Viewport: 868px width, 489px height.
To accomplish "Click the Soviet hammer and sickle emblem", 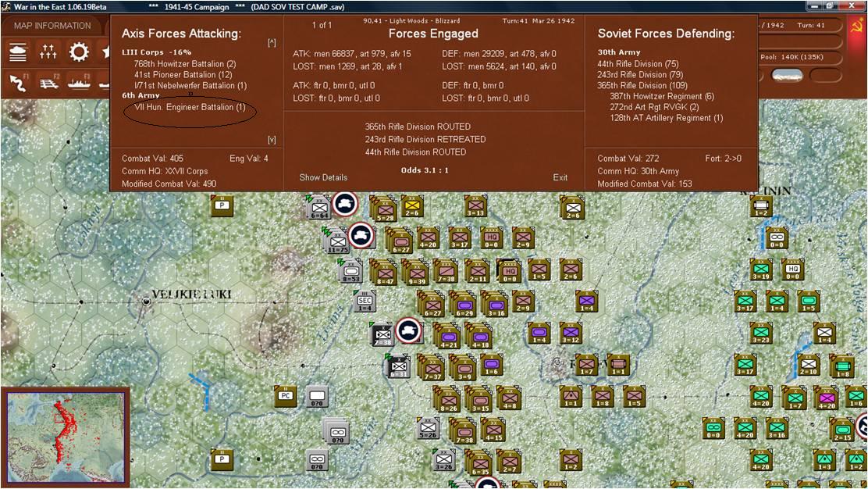I will (x=858, y=26).
